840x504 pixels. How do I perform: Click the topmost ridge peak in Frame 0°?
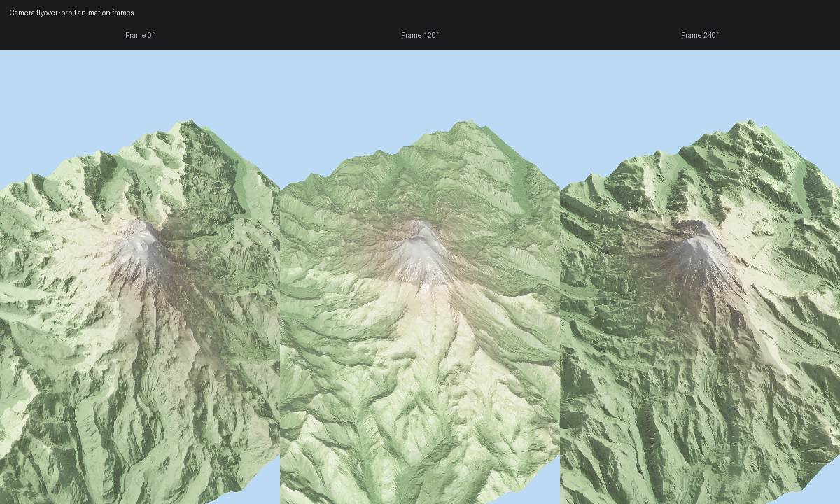pos(188,123)
